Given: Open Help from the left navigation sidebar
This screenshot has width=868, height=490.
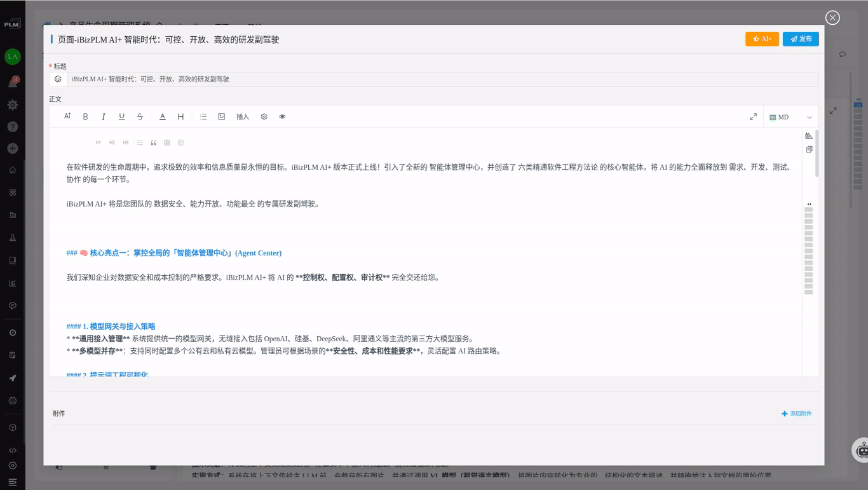Looking at the screenshot, I should point(13,126).
